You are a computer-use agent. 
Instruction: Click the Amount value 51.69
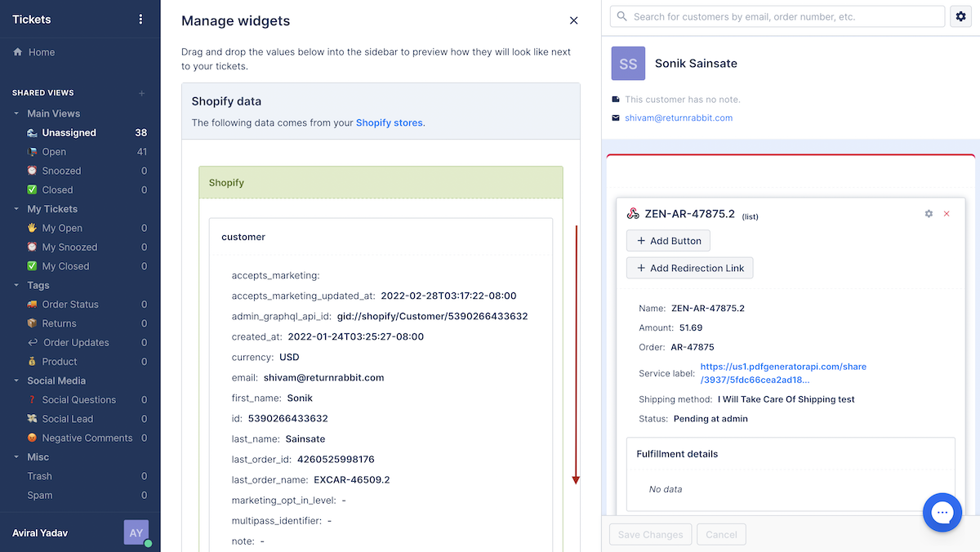point(691,327)
